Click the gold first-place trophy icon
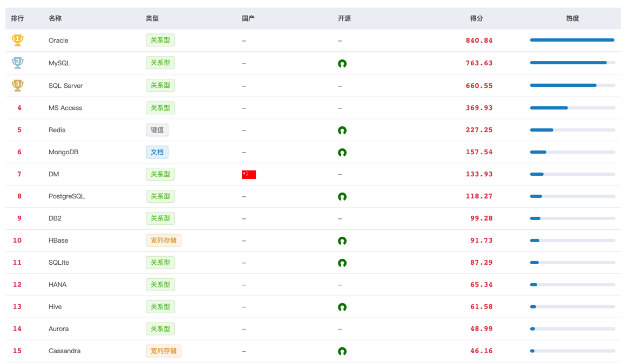 [17, 40]
